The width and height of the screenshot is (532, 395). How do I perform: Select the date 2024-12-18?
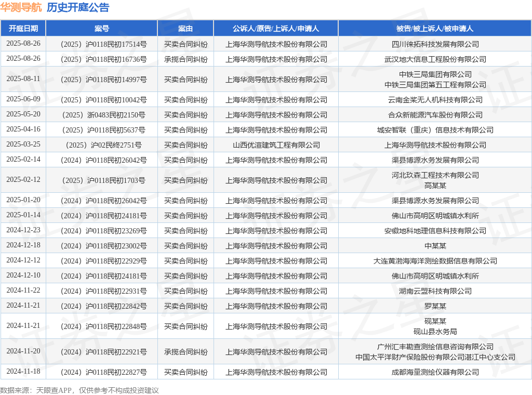pyautogui.click(x=23, y=245)
